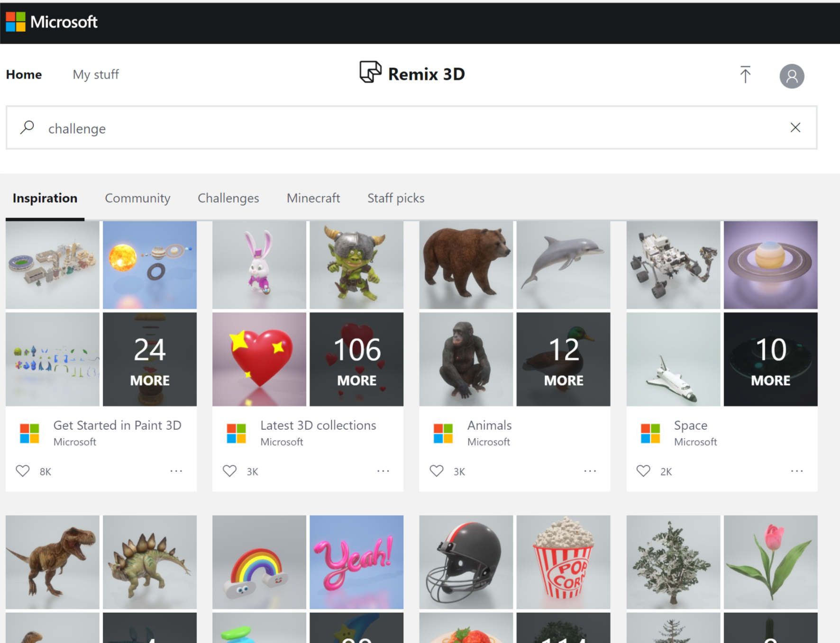Open the Mars rover model thumbnail

point(673,265)
